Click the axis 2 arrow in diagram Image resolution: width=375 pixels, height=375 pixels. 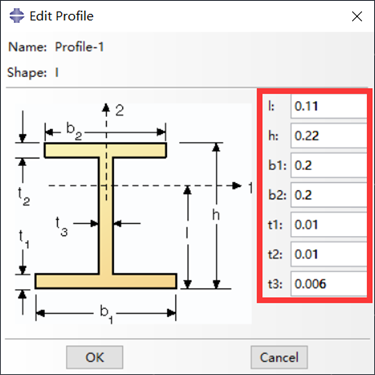(x=106, y=108)
